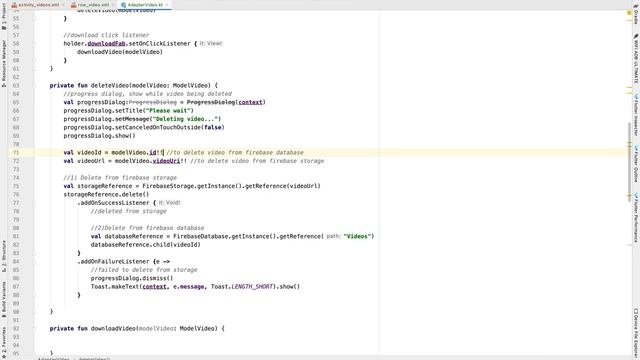Viewport: 640px width, 360px height.
Task: Click the "Deleting video..." string literal
Action: [185, 119]
